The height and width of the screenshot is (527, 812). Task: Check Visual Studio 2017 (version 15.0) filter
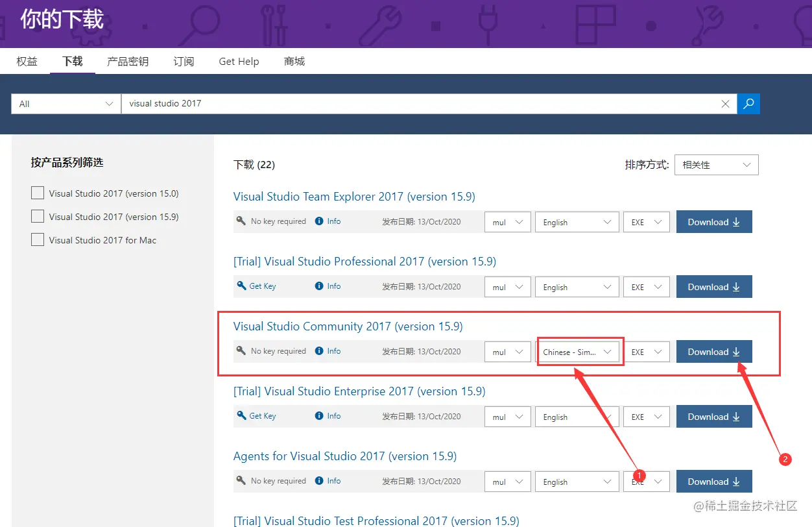point(38,193)
